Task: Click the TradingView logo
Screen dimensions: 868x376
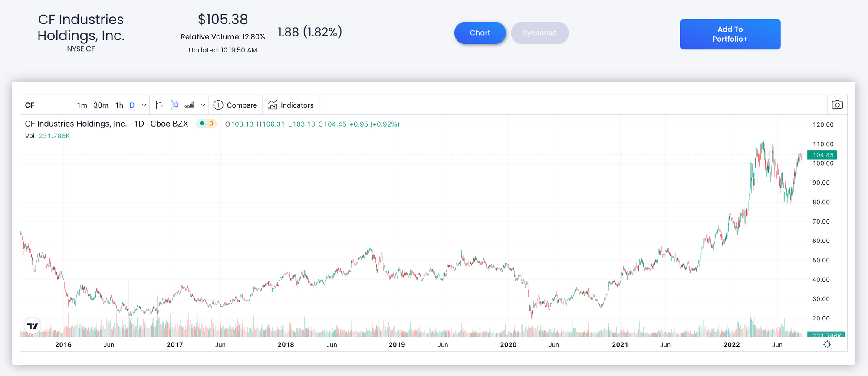Action: 33,326
